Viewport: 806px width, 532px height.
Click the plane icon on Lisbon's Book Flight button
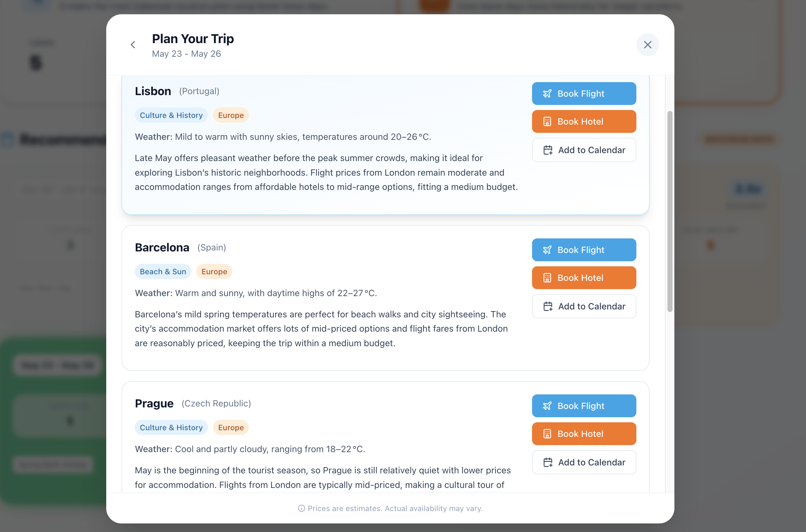[548, 93]
